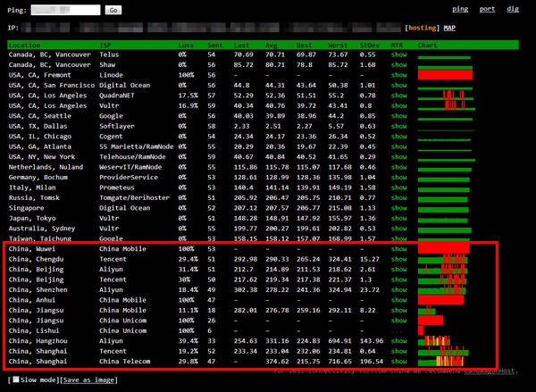Click the Loss column header
The image size is (536, 392).
pos(186,45)
